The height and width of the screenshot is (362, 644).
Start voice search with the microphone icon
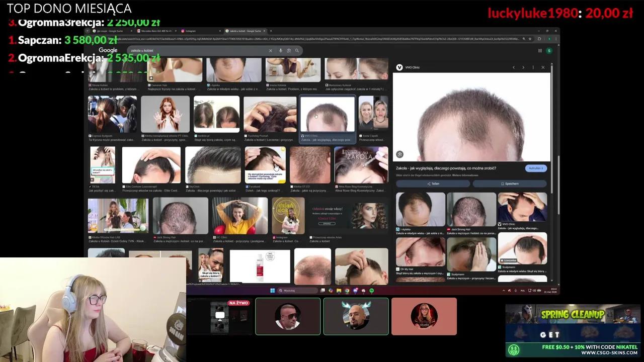(x=281, y=50)
